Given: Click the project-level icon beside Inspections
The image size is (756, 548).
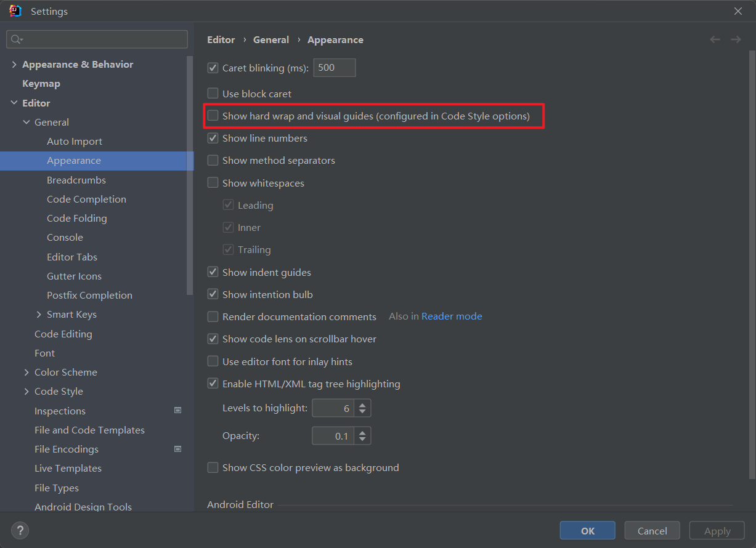Looking at the screenshot, I should coord(177,411).
